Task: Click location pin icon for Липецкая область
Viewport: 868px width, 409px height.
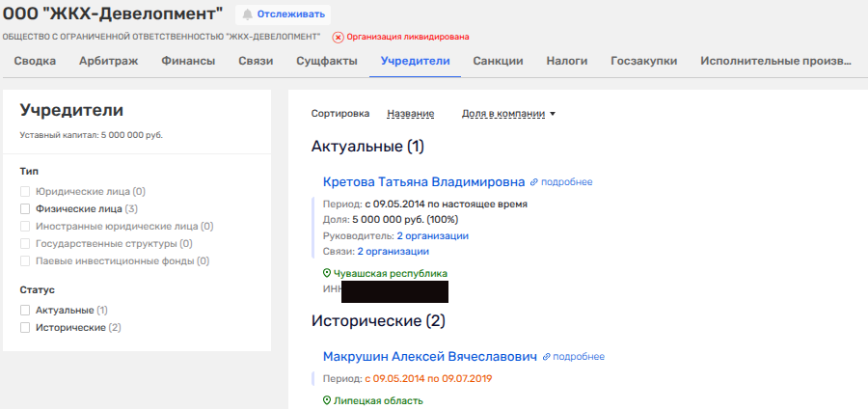Action: 327,400
